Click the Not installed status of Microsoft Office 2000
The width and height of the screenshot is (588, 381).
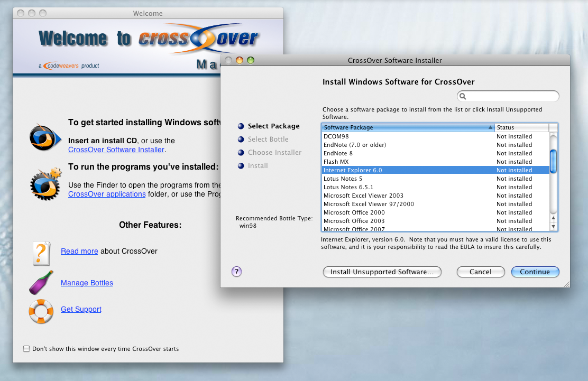tap(514, 212)
